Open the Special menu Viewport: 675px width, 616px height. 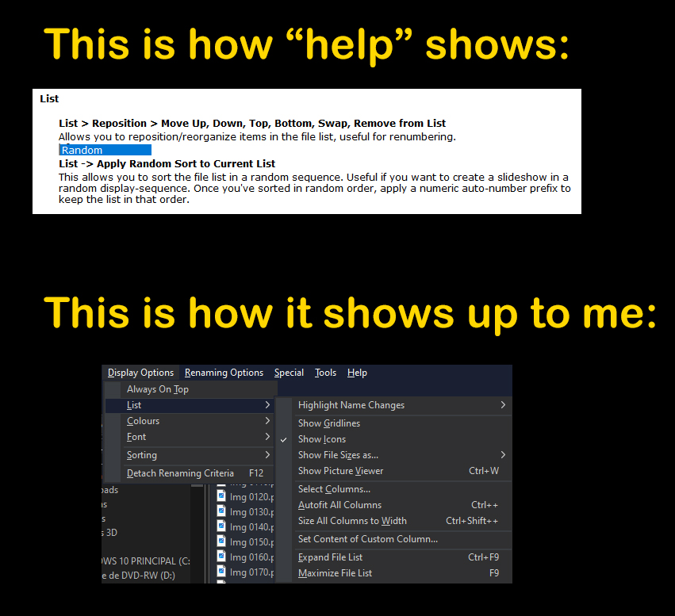click(289, 373)
